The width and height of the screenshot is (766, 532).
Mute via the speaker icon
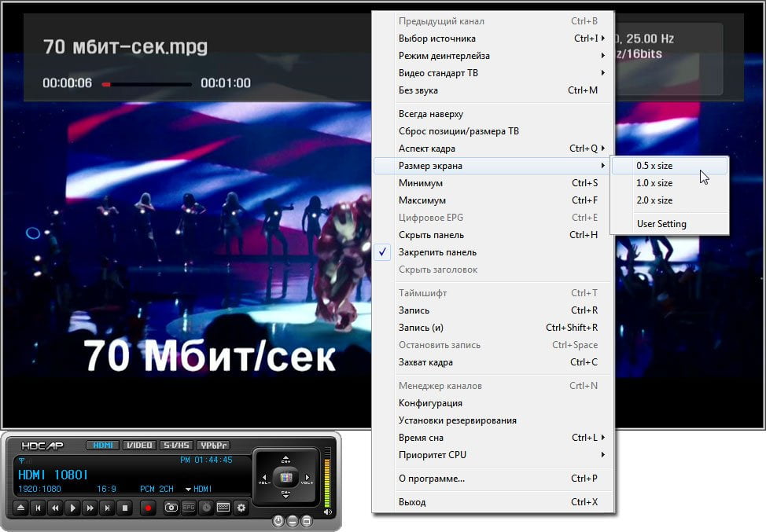coord(327,512)
